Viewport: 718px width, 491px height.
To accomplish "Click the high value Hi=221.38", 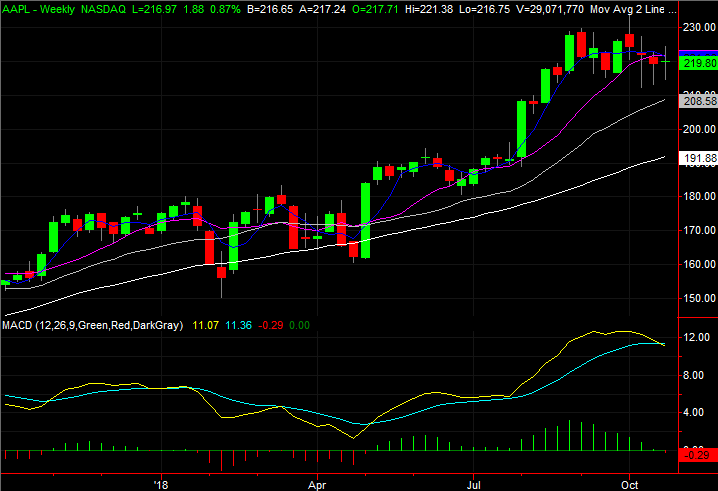I will tap(429, 9).
